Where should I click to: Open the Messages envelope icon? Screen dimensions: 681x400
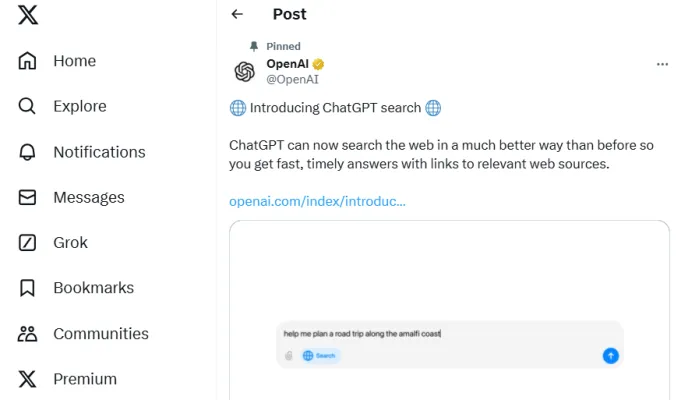coord(28,197)
